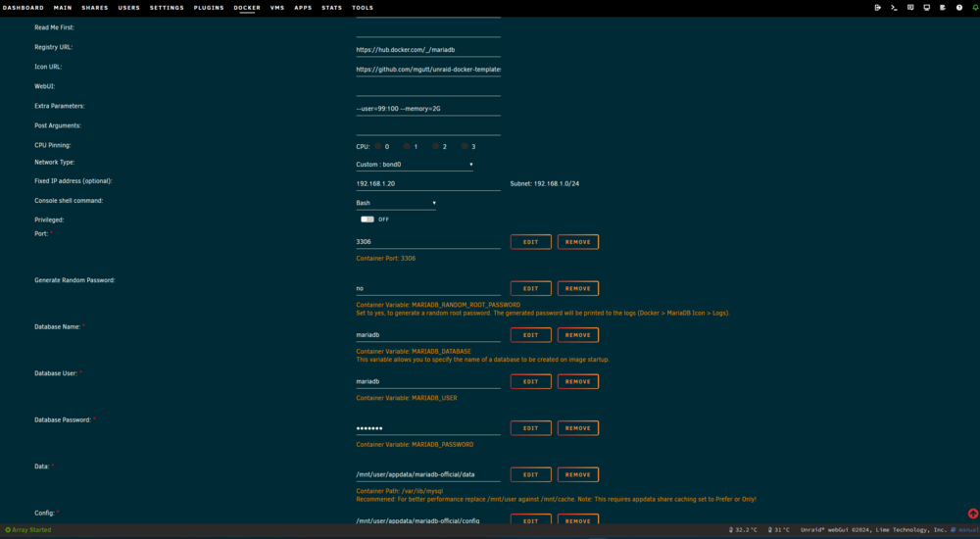Image resolution: width=980 pixels, height=539 pixels.
Task: Open the VMs menu tab
Action: 277,8
